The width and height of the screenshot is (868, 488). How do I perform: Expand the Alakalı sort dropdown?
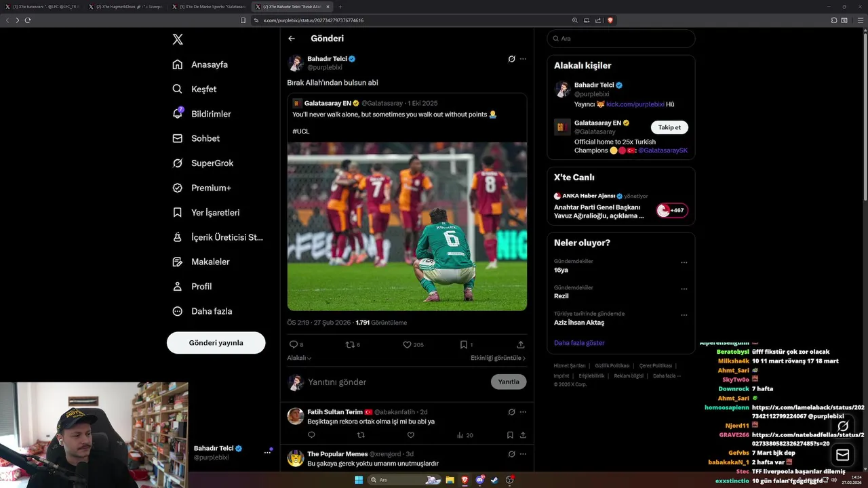click(299, 358)
